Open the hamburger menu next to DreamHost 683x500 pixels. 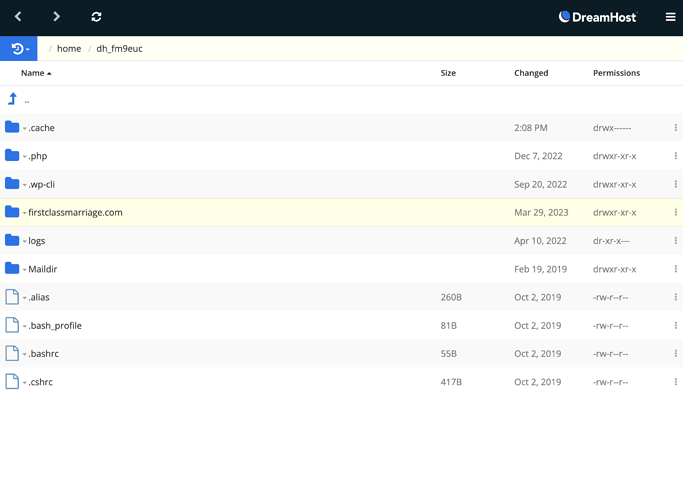(x=670, y=17)
